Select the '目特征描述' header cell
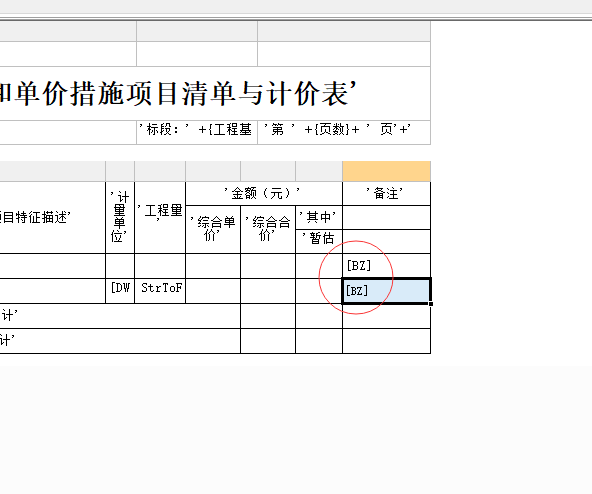 click(52, 218)
